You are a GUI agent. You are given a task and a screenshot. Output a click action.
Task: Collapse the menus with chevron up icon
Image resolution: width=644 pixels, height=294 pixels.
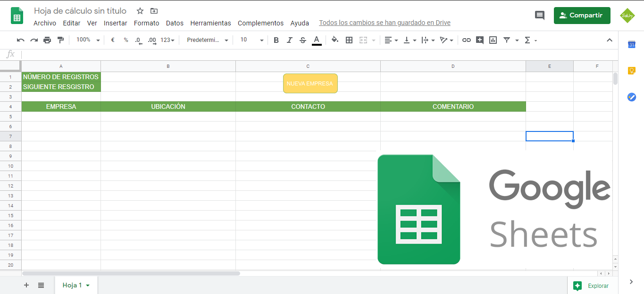(x=609, y=40)
